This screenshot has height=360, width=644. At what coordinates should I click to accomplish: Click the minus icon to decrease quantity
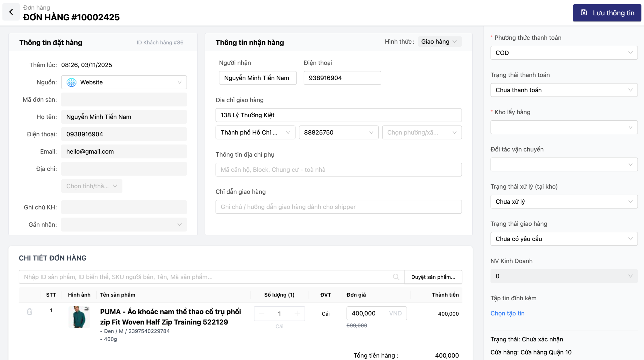click(x=262, y=313)
